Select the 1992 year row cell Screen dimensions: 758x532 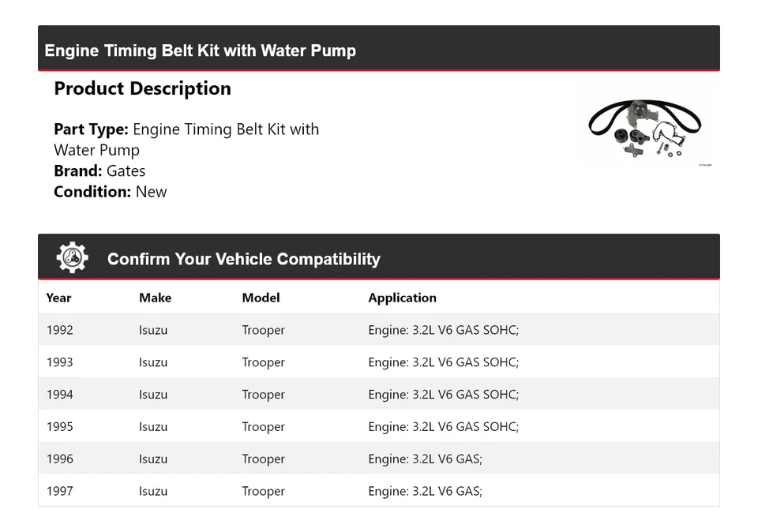(59, 330)
